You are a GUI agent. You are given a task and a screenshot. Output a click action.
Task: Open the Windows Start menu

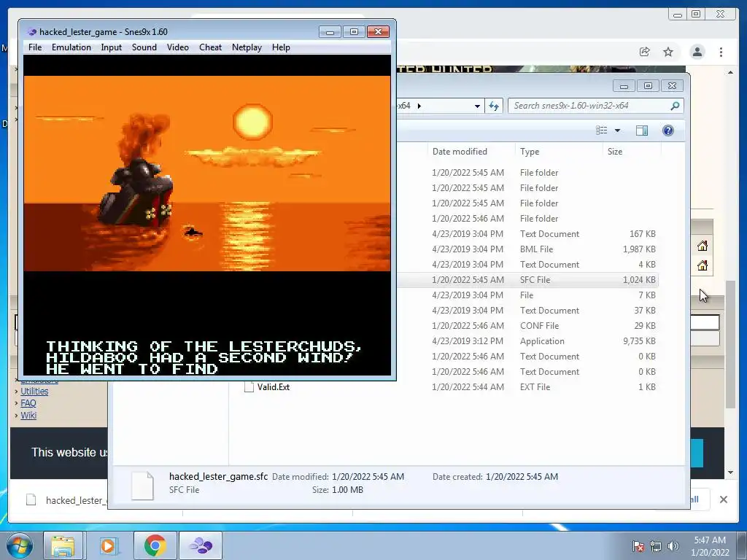[19, 545]
